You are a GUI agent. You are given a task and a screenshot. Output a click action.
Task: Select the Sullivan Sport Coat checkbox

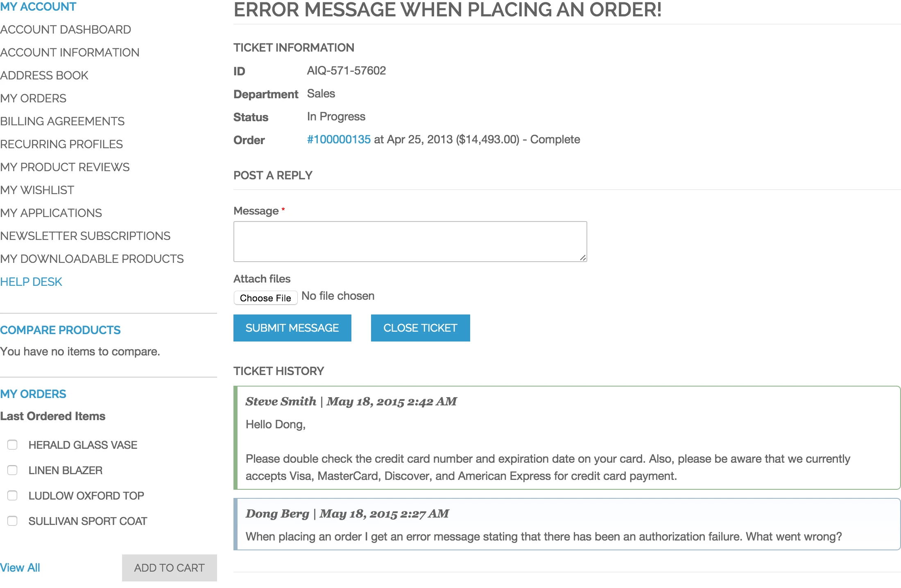pos(12,521)
